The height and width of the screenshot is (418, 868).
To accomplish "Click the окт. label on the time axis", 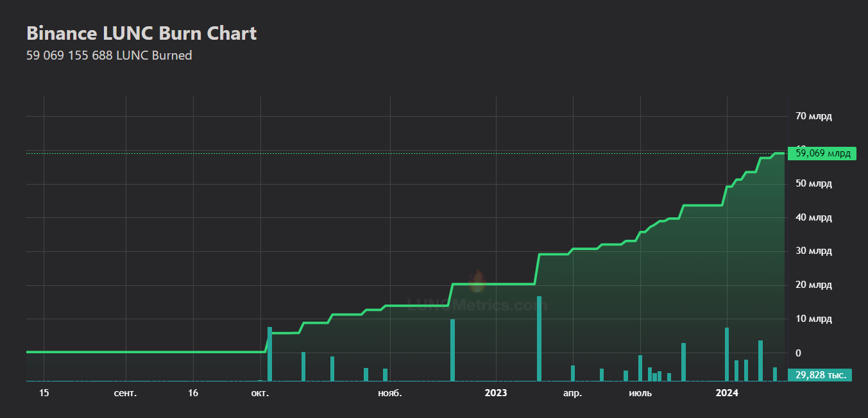I will [x=260, y=393].
